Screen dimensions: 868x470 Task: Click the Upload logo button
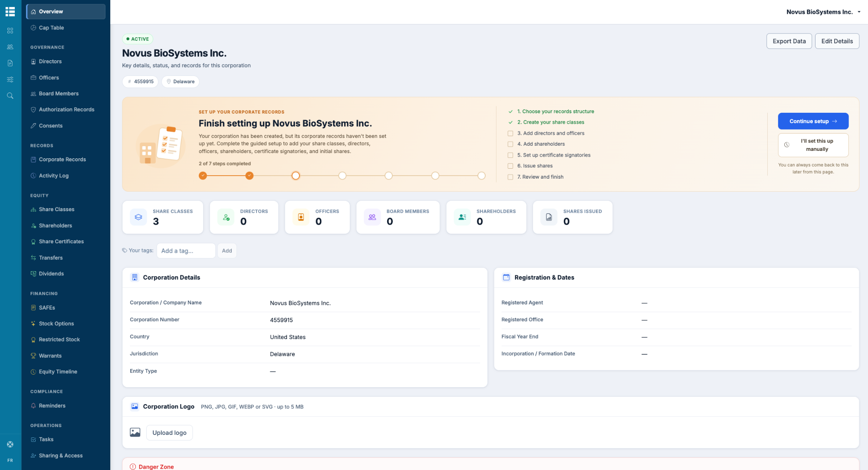[x=169, y=433]
